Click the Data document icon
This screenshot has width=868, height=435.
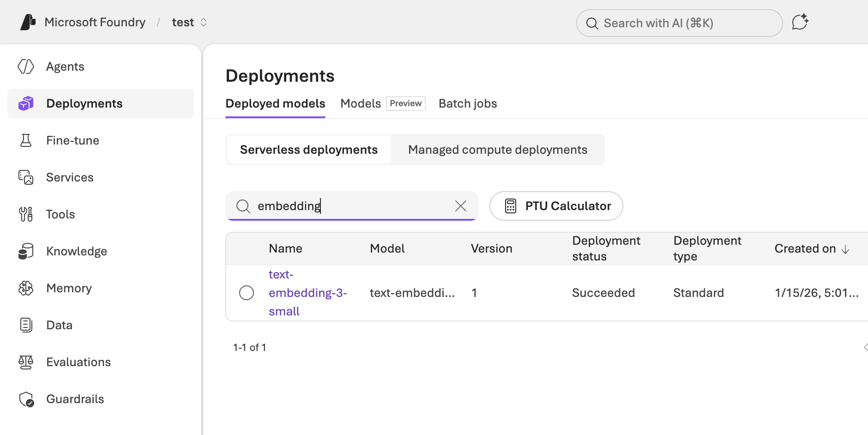pyautogui.click(x=26, y=325)
